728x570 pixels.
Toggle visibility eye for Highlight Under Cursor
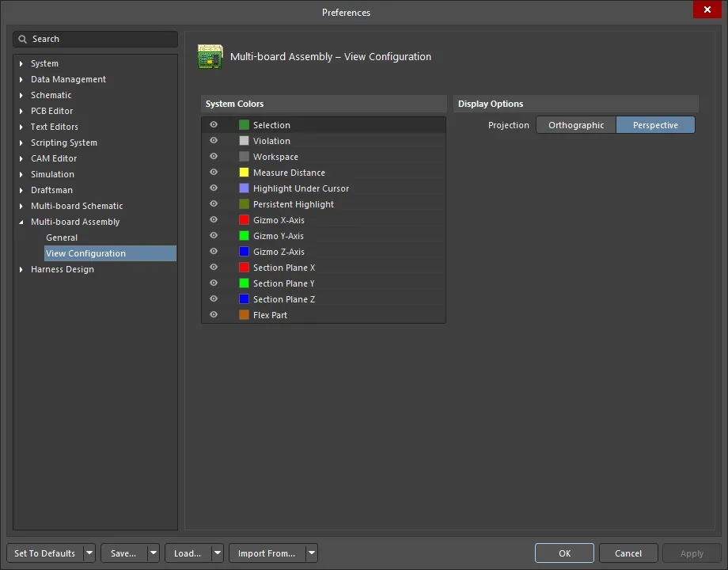[214, 188]
